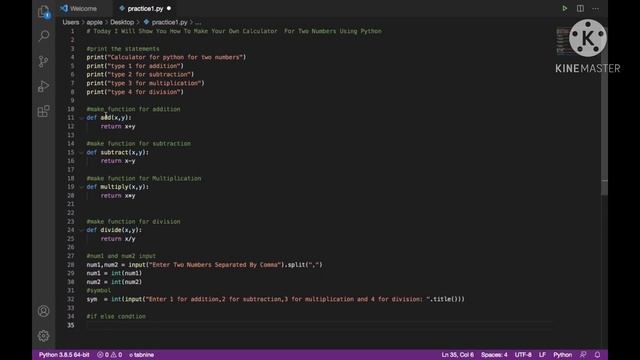640x360 pixels.
Task: Click "def divide(x,y):" line
Action: [x=114, y=230]
